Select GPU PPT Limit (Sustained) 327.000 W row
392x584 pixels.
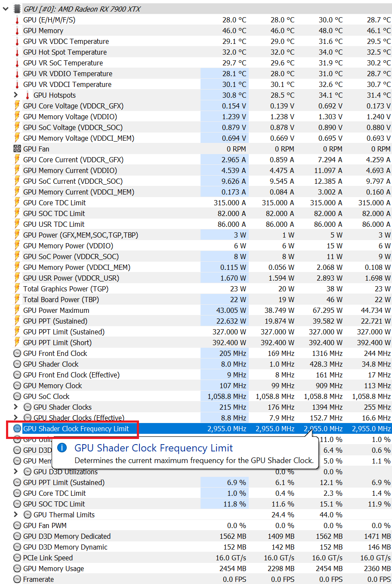coord(202,332)
